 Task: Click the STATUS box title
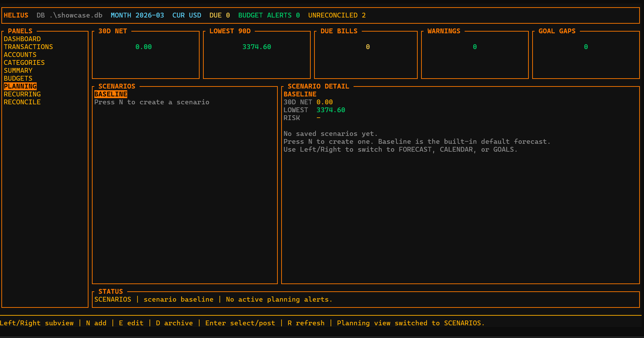pos(111,292)
